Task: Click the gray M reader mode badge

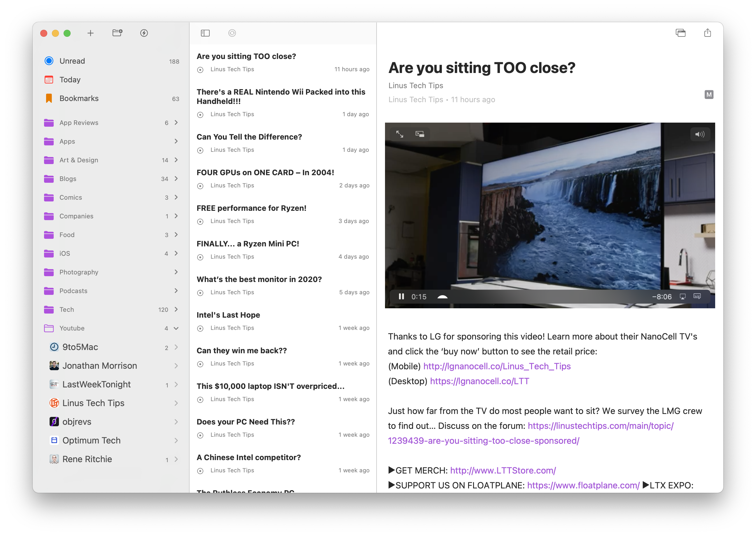Action: tap(709, 95)
